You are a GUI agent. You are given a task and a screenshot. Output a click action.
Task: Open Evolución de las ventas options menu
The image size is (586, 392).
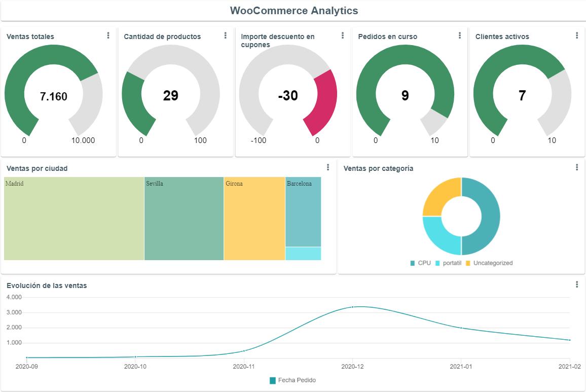(x=577, y=284)
